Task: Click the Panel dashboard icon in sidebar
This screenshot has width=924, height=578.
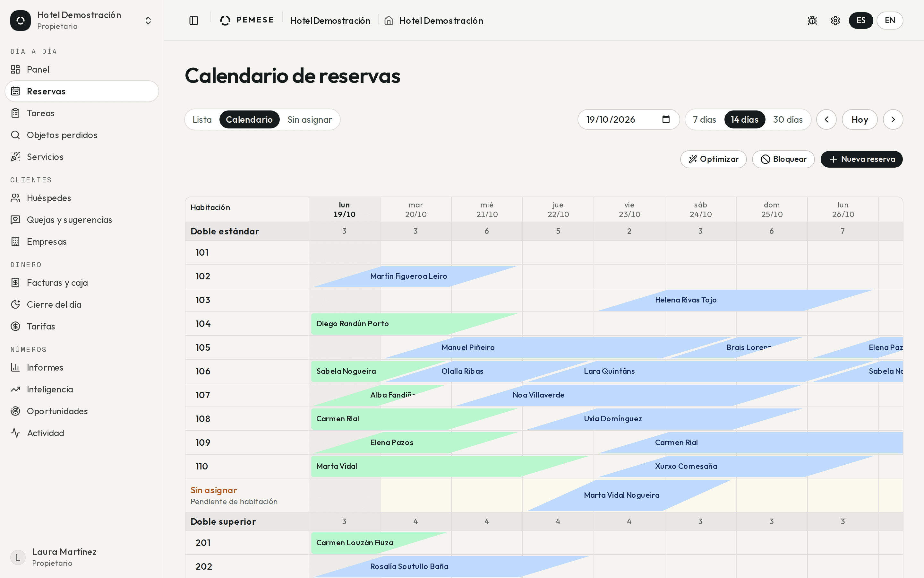Action: pos(15,70)
